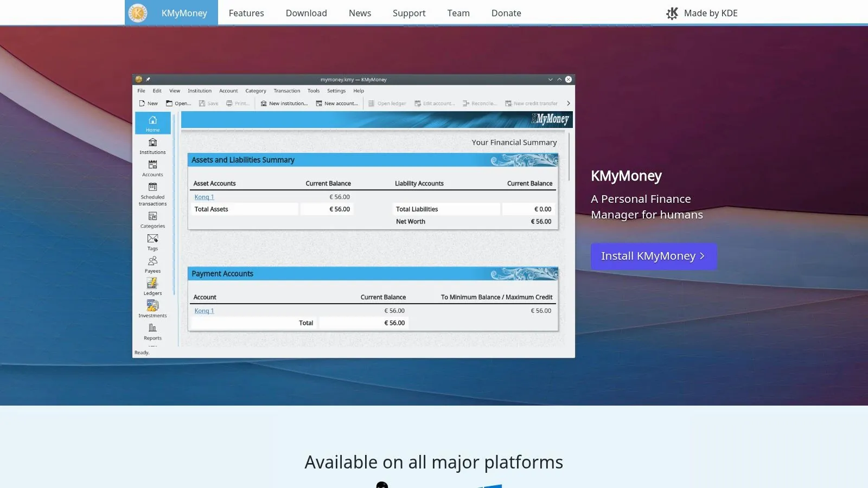Click the New institution toolbar button
The width and height of the screenshot is (868, 488).
click(x=284, y=104)
